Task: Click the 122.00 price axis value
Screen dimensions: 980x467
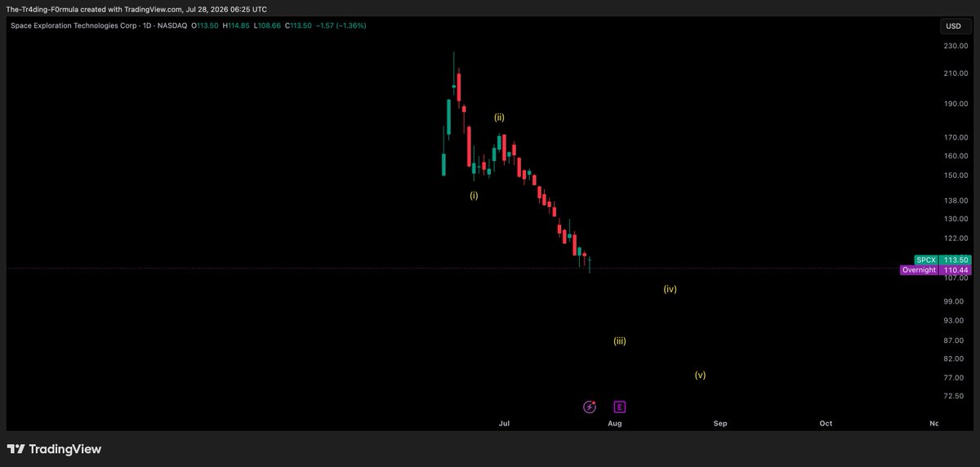Action: pos(955,238)
